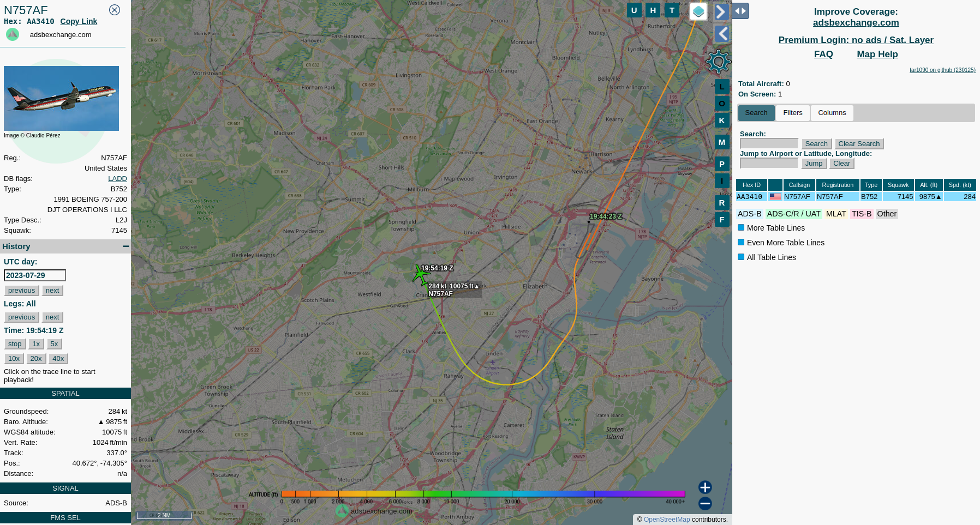Select previous leg

click(22, 317)
